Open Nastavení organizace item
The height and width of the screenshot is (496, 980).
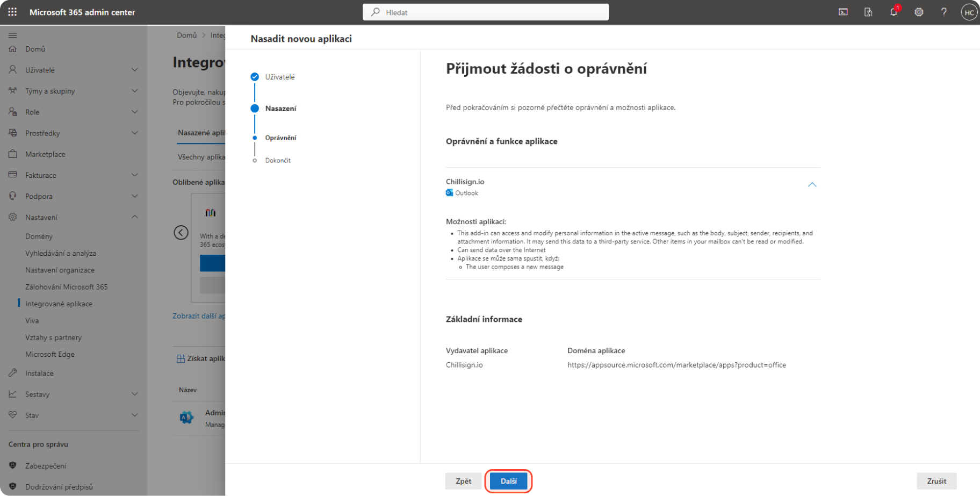click(x=60, y=270)
